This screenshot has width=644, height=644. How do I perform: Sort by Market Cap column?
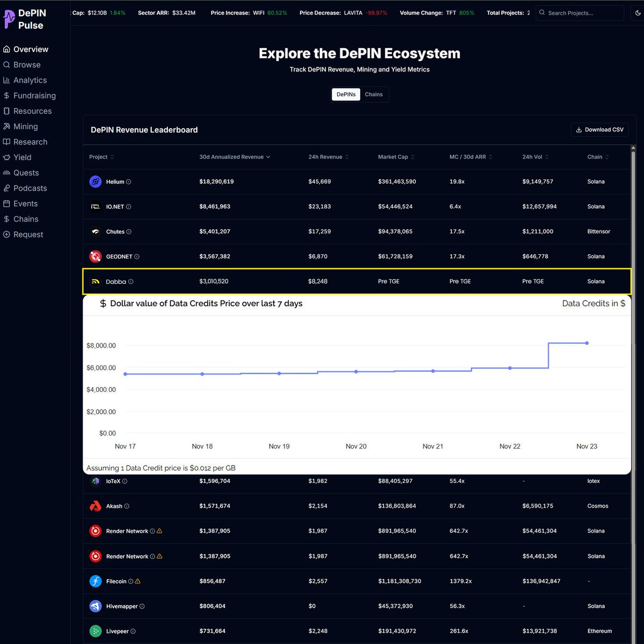click(396, 157)
